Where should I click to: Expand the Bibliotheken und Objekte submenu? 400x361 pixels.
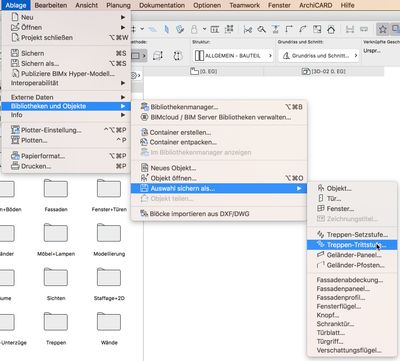[66, 106]
